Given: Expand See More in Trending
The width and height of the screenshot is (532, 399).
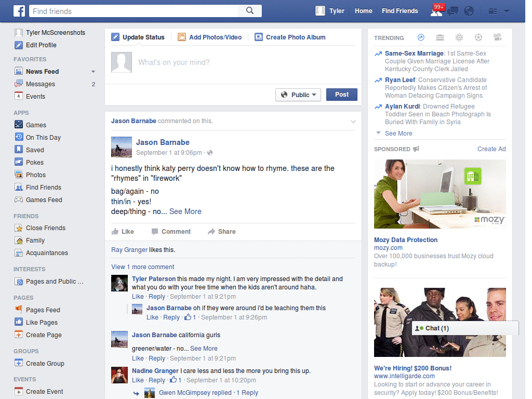Looking at the screenshot, I should tap(398, 134).
